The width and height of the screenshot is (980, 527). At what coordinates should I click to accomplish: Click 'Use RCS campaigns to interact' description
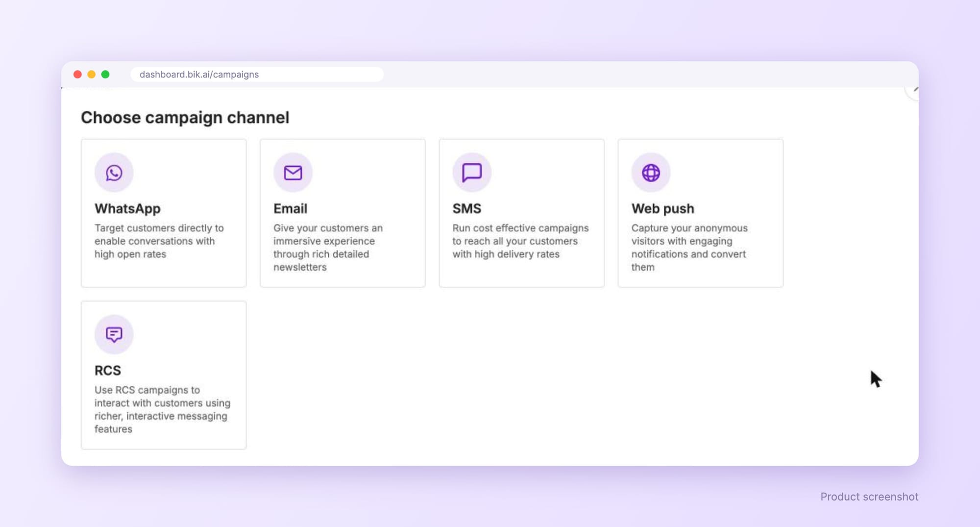point(163,409)
